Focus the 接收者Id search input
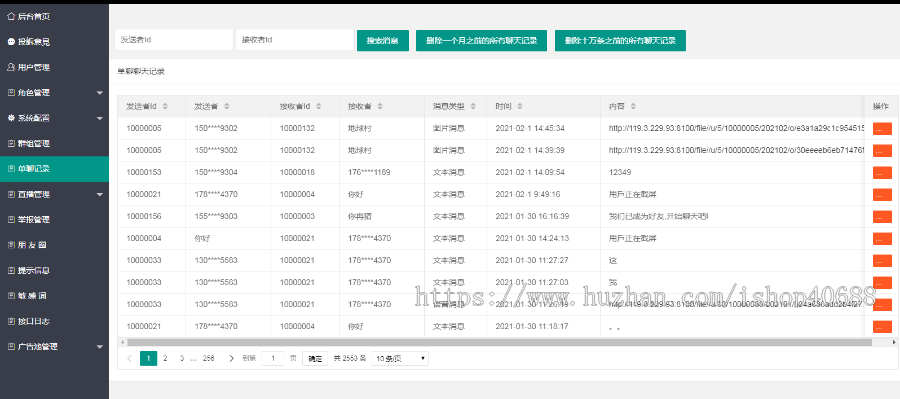 (295, 40)
